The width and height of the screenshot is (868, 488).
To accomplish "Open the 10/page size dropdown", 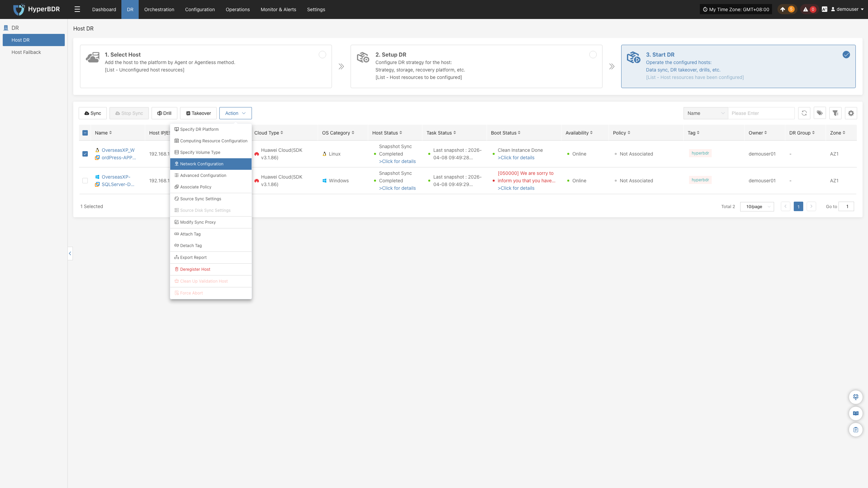I will coord(757,206).
